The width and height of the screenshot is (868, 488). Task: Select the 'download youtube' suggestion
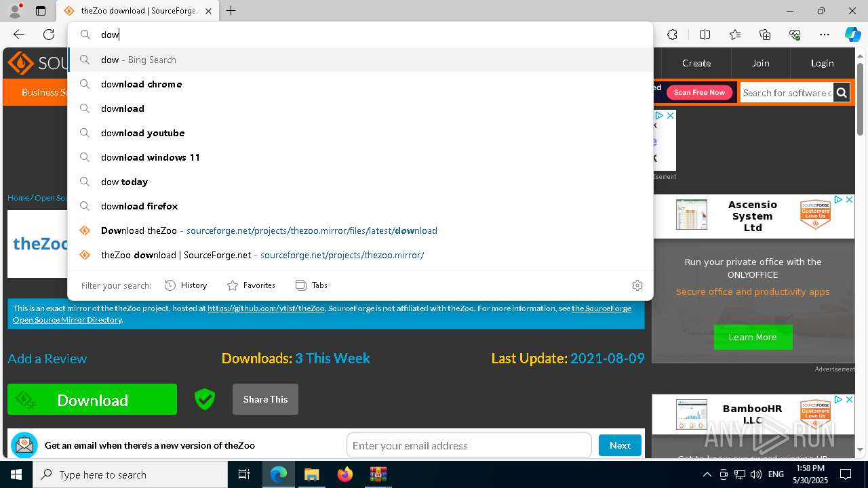coord(360,133)
